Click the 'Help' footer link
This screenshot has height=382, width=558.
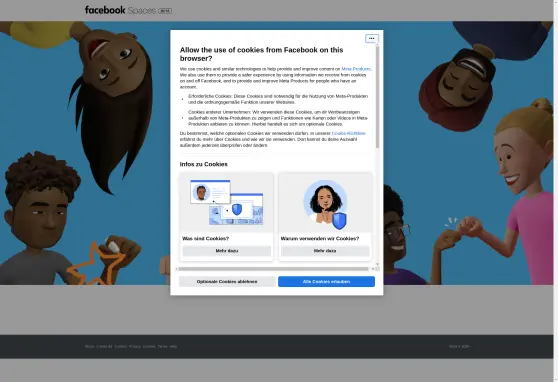(x=173, y=346)
